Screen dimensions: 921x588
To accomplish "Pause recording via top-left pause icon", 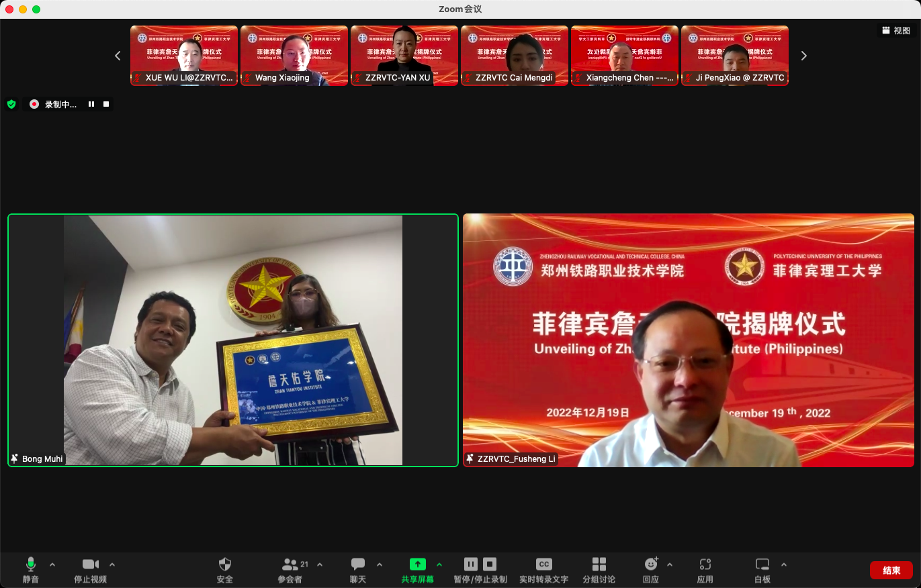I will pos(91,104).
